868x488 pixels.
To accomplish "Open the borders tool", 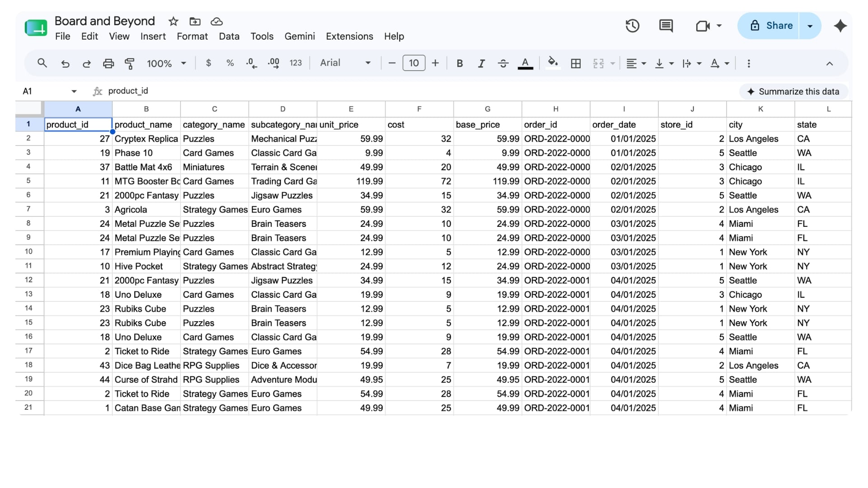I will click(x=576, y=64).
